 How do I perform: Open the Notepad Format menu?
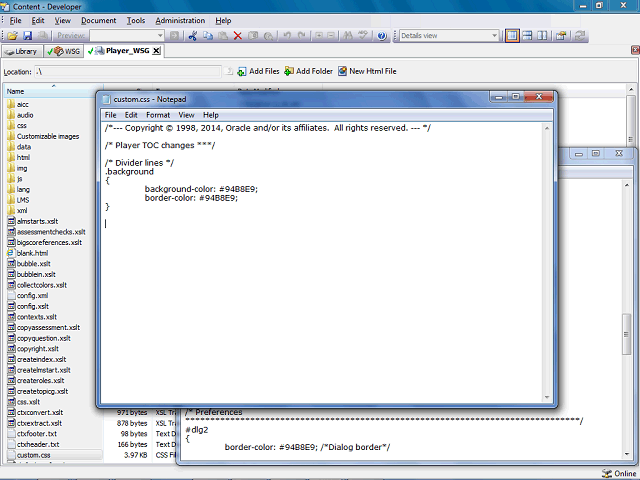point(158,115)
